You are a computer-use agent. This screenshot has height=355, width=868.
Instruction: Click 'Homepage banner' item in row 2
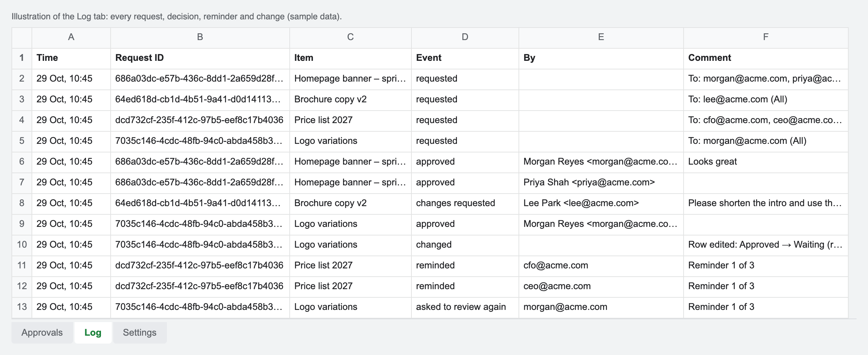tap(351, 79)
